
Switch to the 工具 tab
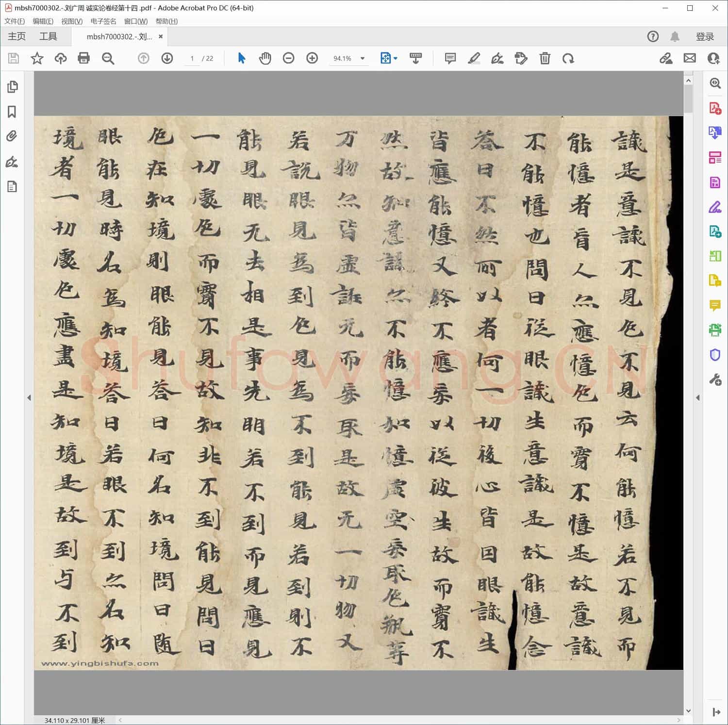(48, 36)
